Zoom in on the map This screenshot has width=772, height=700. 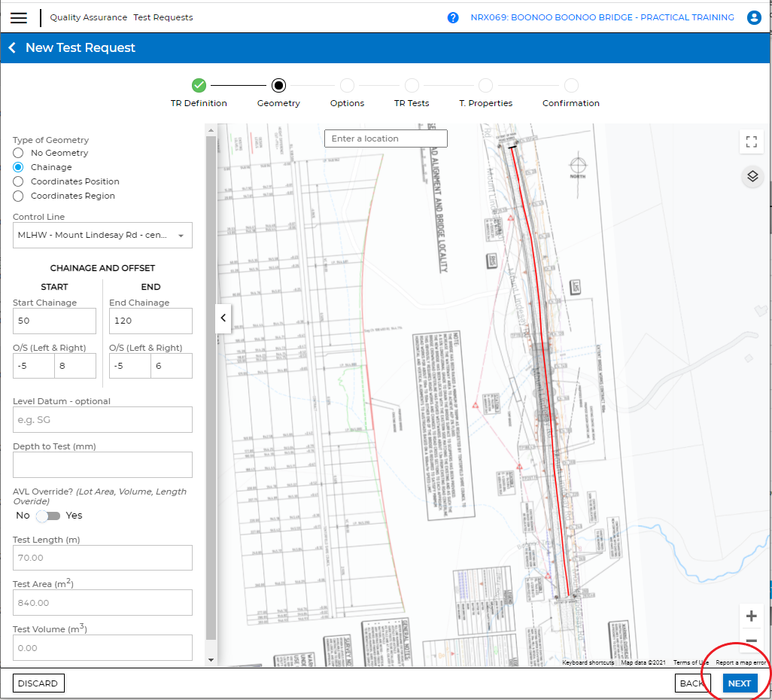pos(751,616)
